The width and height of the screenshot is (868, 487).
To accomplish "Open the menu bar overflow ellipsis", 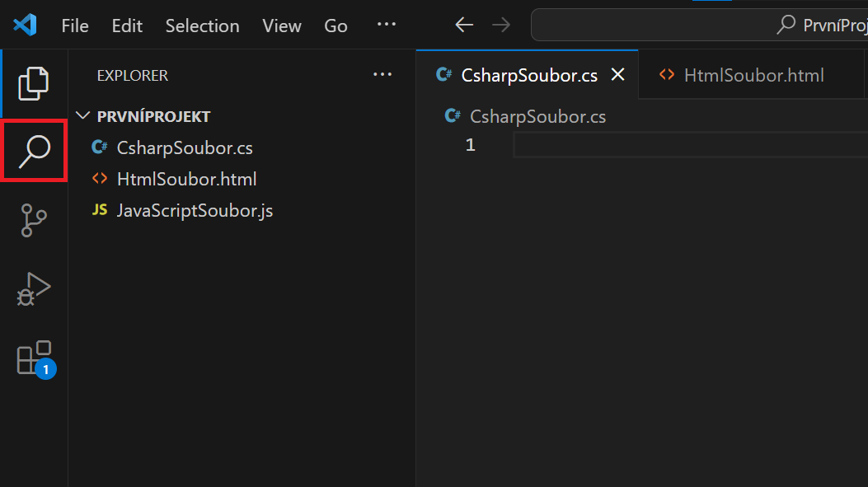I will pyautogui.click(x=386, y=25).
